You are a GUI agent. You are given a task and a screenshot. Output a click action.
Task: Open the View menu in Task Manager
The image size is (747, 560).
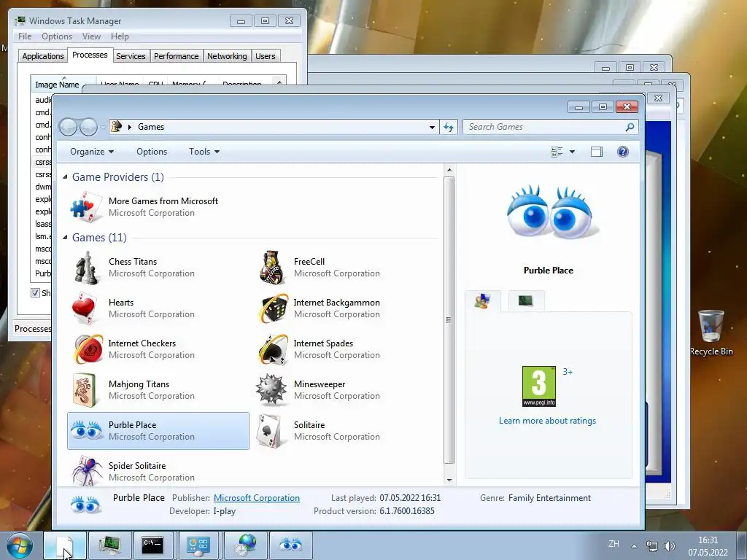click(x=91, y=36)
